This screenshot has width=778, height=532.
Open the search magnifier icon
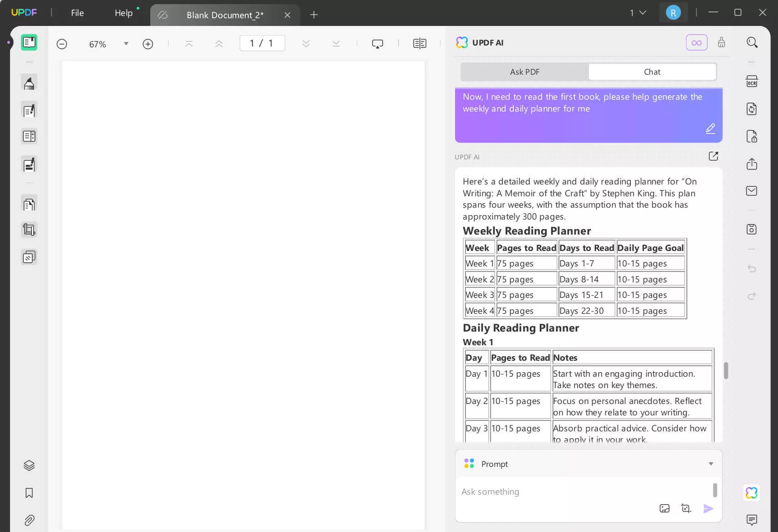point(752,43)
